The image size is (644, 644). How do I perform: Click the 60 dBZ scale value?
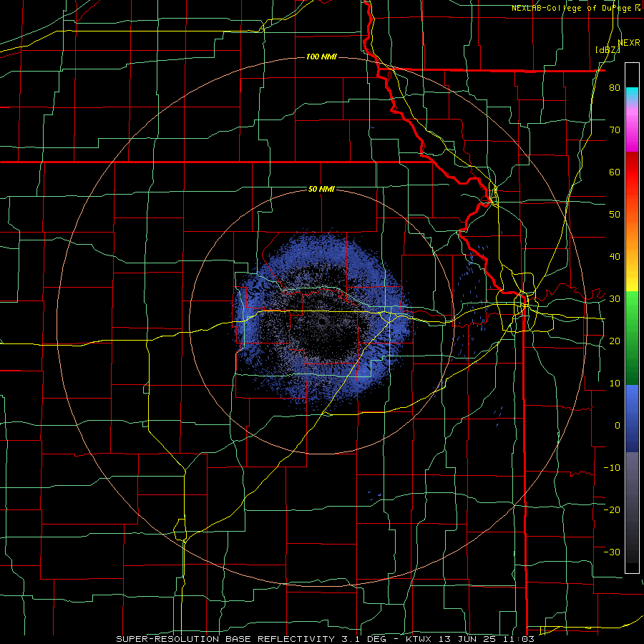pyautogui.click(x=615, y=172)
